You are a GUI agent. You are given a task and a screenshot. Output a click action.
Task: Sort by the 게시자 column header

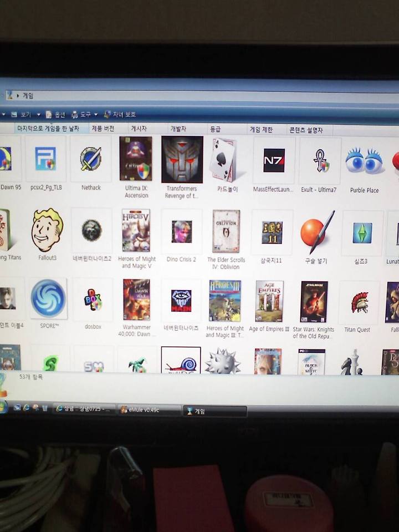139,129
